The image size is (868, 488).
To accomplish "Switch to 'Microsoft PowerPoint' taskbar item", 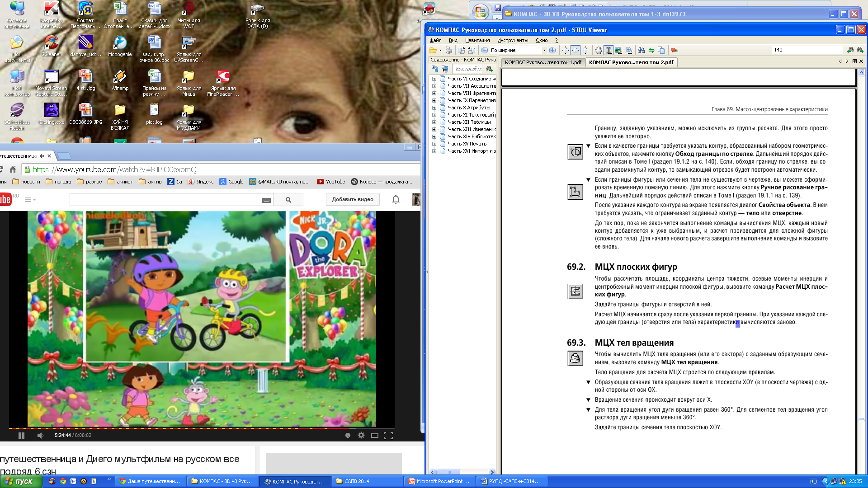I will pos(439,481).
